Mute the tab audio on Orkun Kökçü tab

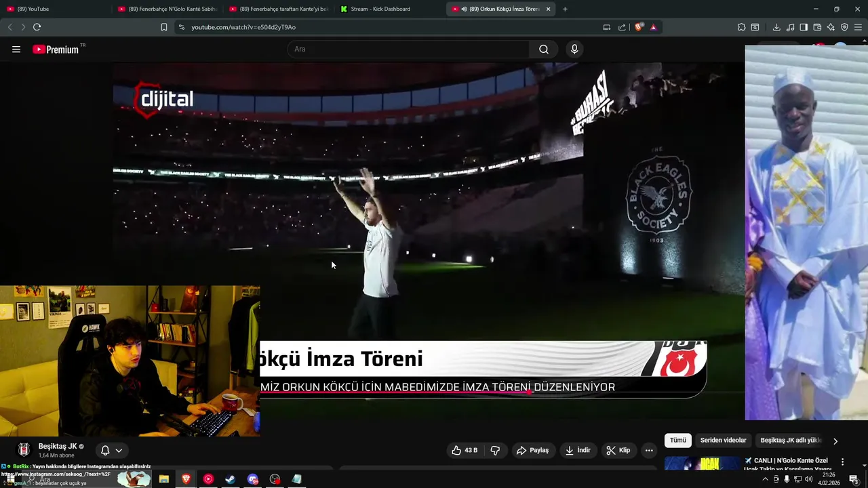[x=464, y=9]
